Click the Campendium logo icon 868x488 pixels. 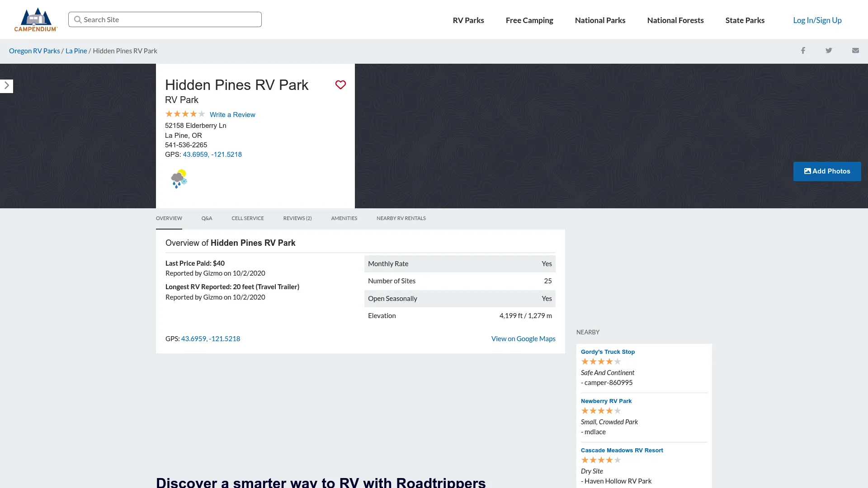(36, 19)
